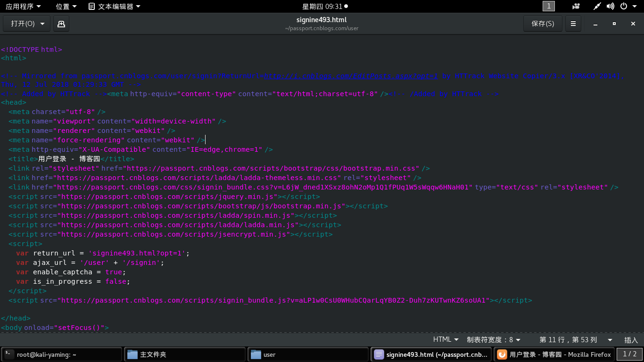644x362 pixels.
Task: Expand the HTML syntax language dropdown
Action: pyautogui.click(x=446, y=340)
